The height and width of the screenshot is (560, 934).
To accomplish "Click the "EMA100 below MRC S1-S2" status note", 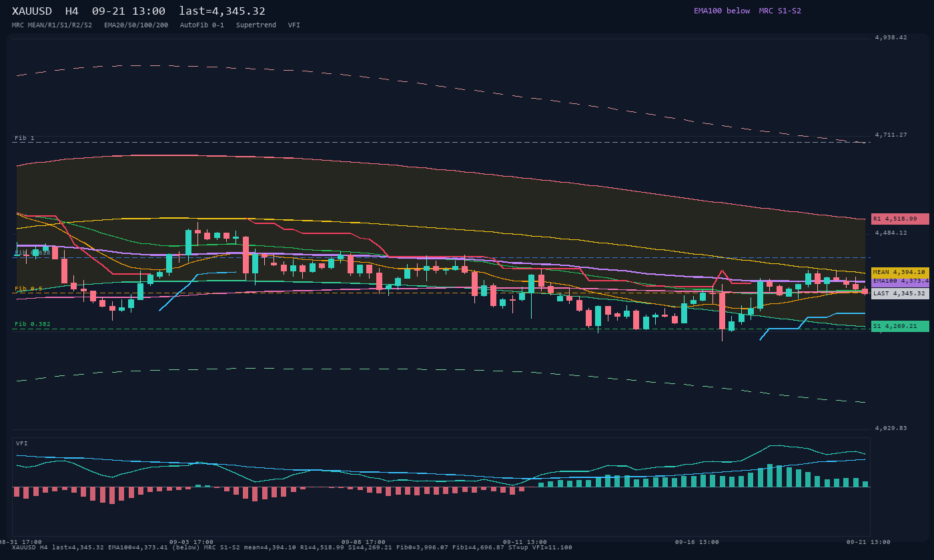I will (747, 11).
